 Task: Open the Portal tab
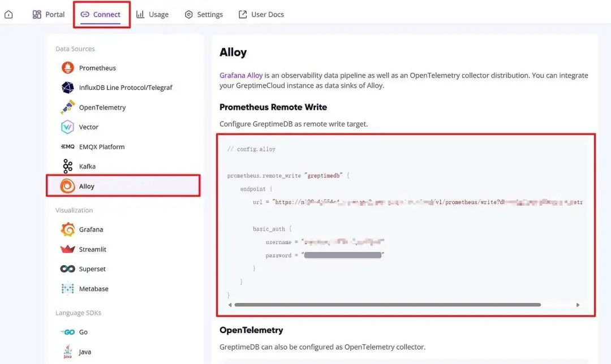point(48,14)
